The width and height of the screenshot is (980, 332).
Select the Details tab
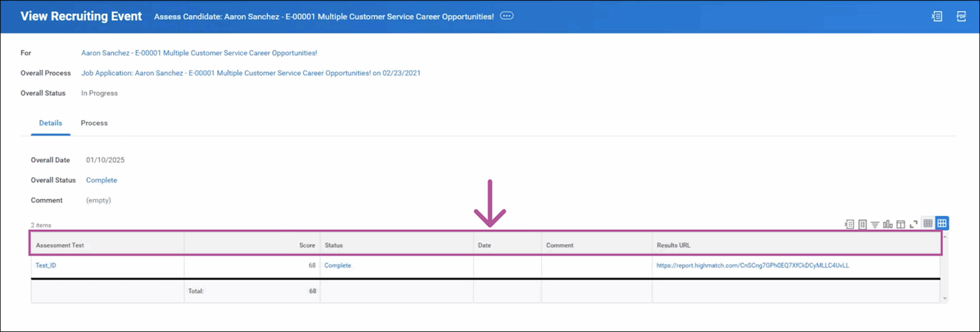pos(51,123)
